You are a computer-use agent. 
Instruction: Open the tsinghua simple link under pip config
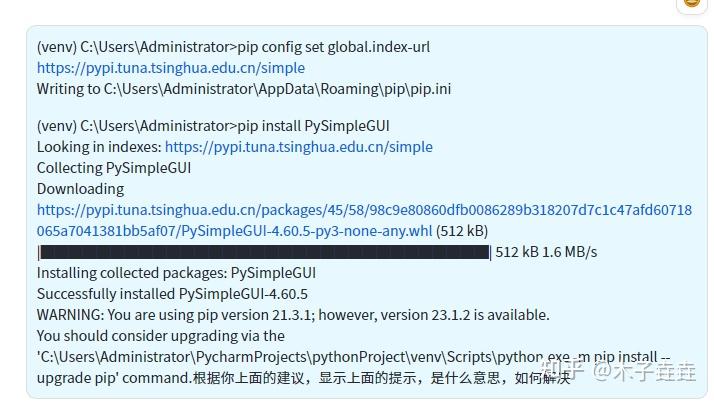point(171,68)
